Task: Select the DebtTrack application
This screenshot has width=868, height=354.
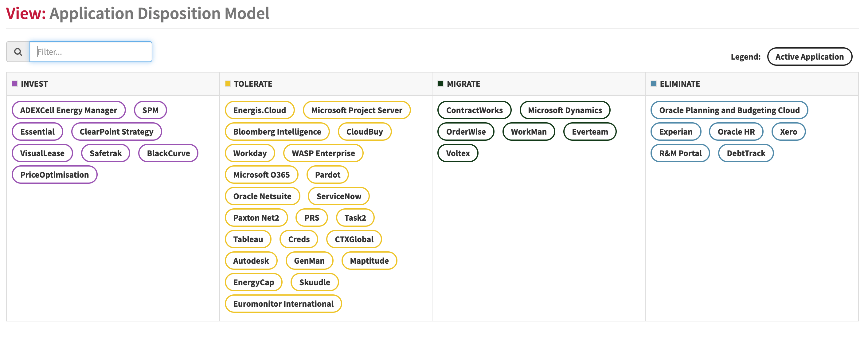Action: tap(746, 153)
